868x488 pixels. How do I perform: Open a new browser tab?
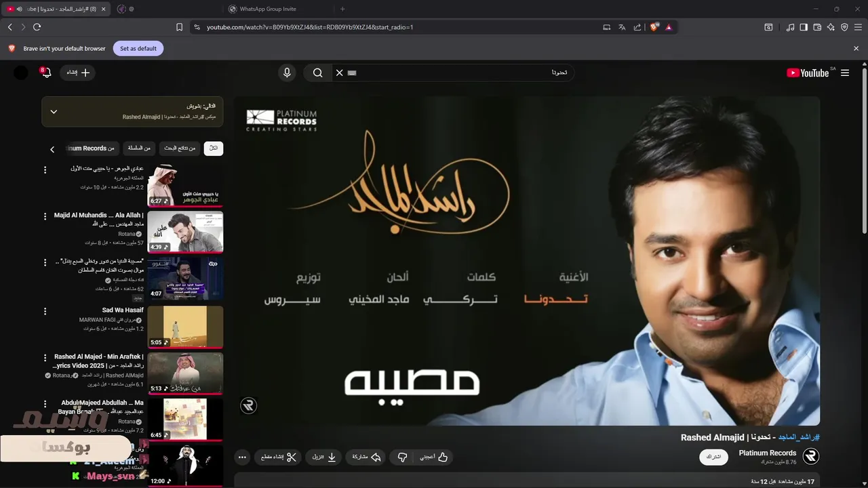coord(342,9)
